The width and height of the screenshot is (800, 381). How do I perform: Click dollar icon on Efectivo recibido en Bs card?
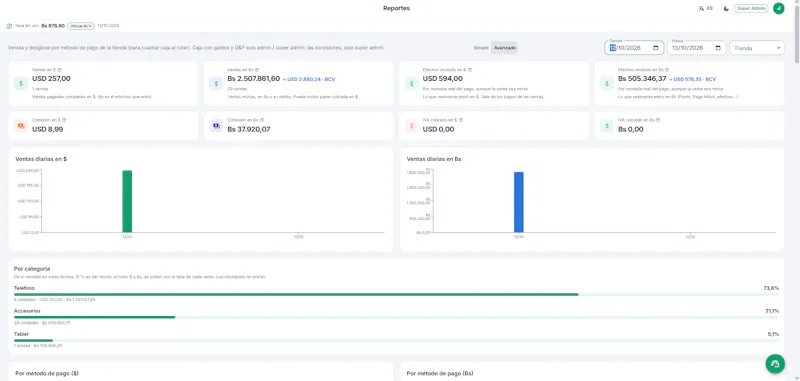pos(607,84)
